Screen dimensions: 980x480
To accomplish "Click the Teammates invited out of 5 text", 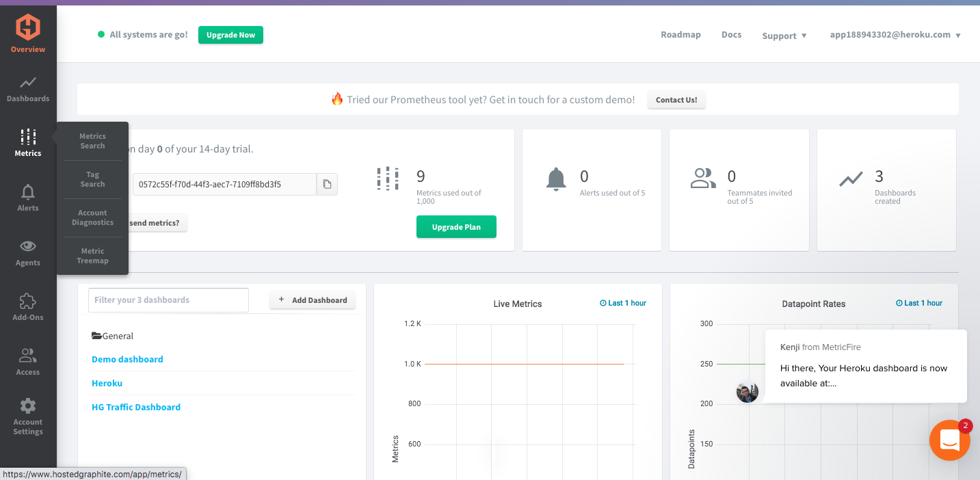I will click(760, 197).
